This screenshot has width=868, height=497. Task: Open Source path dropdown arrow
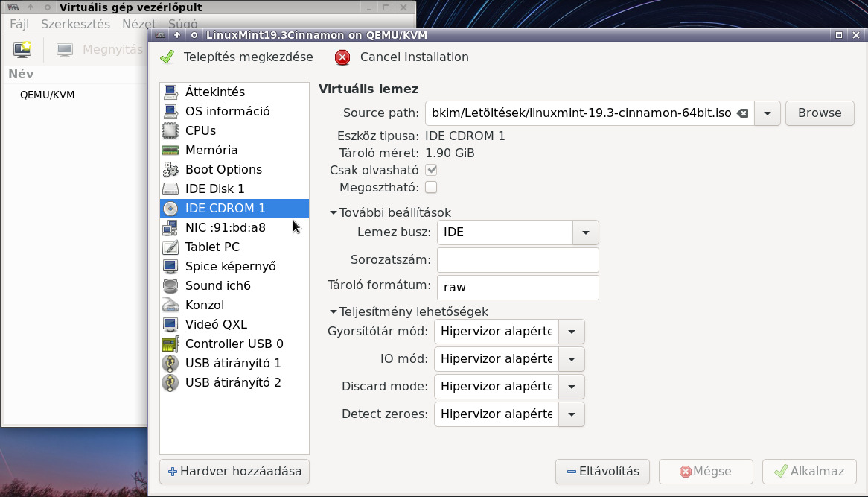(768, 113)
